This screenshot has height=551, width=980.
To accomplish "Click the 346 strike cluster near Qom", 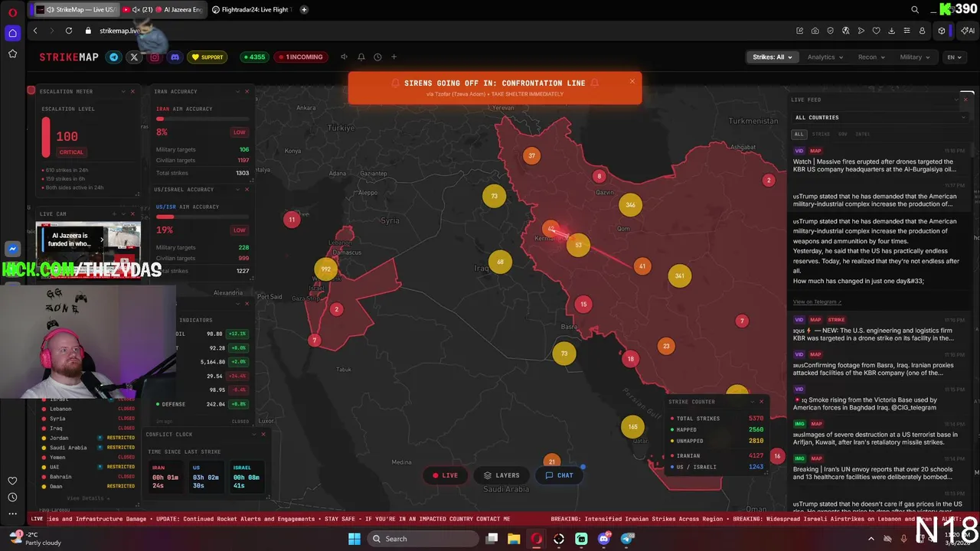I will click(630, 204).
